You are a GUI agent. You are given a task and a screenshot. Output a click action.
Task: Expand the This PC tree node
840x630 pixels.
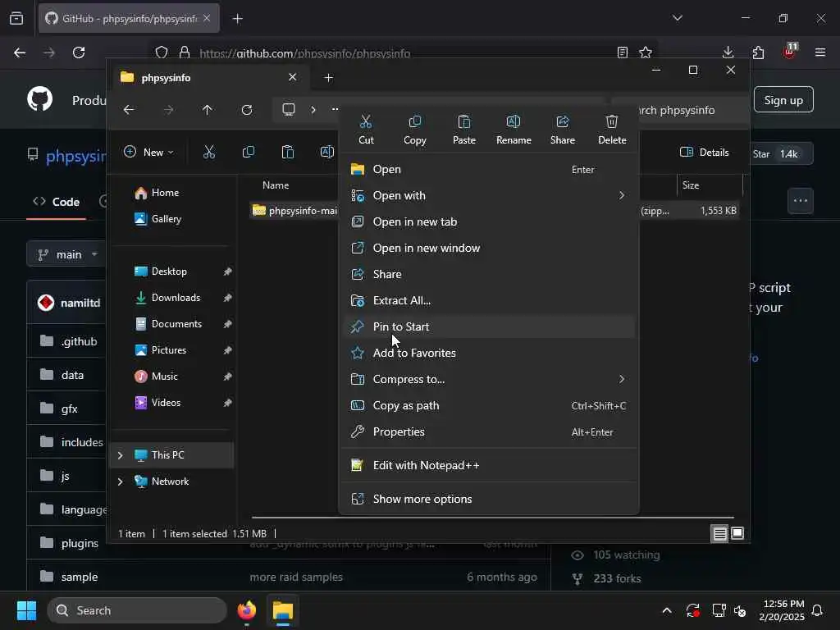120,455
